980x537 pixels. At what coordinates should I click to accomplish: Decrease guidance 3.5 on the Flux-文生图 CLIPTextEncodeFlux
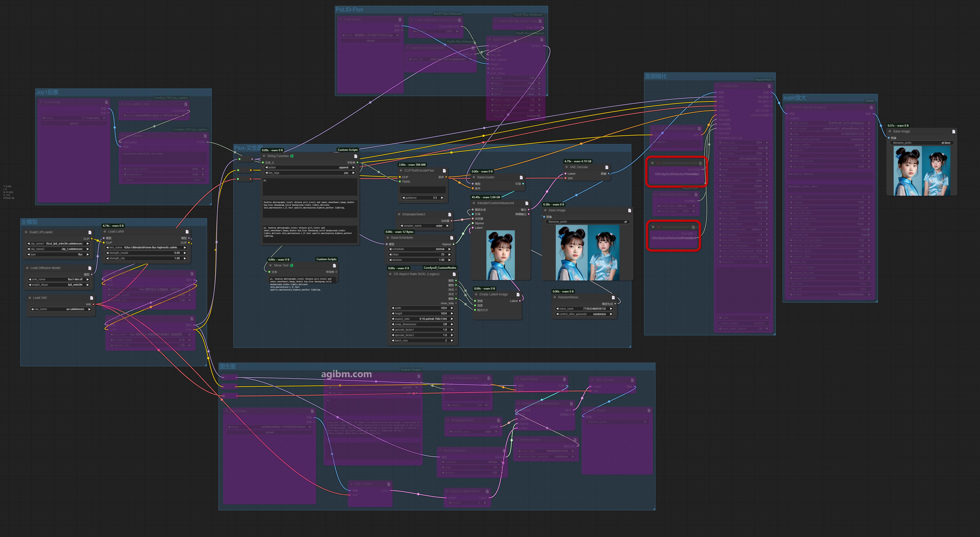click(404, 198)
